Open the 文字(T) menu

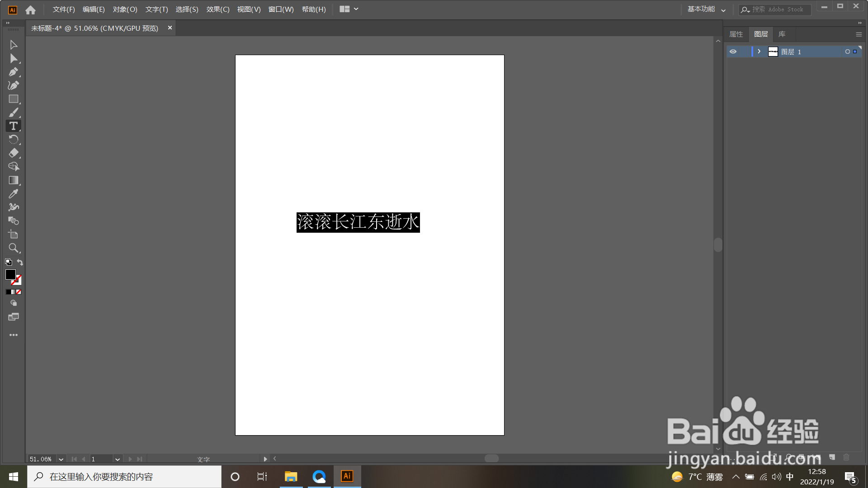click(156, 9)
